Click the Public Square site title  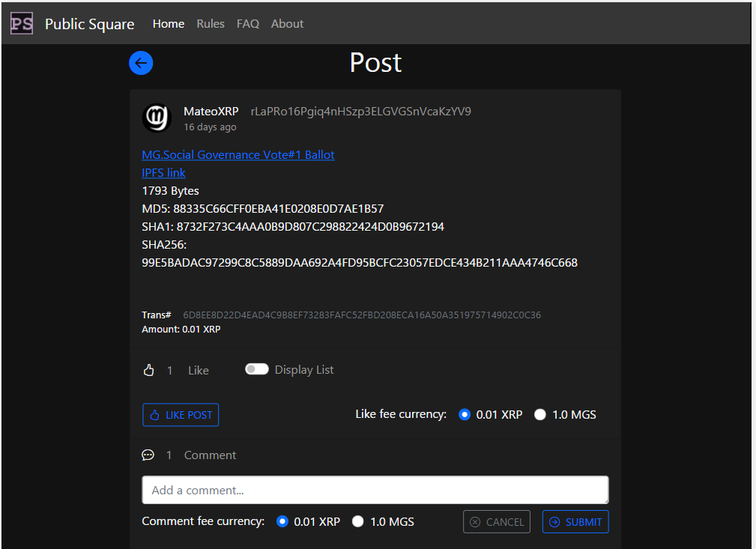90,24
